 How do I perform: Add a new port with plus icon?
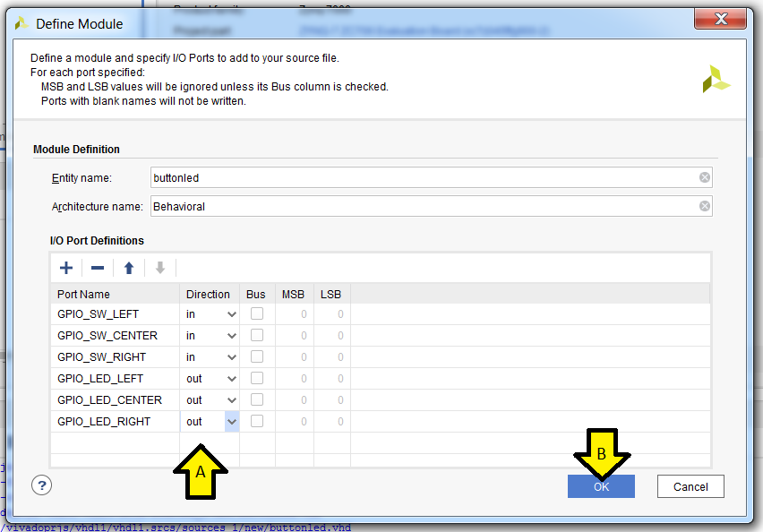pyautogui.click(x=66, y=268)
